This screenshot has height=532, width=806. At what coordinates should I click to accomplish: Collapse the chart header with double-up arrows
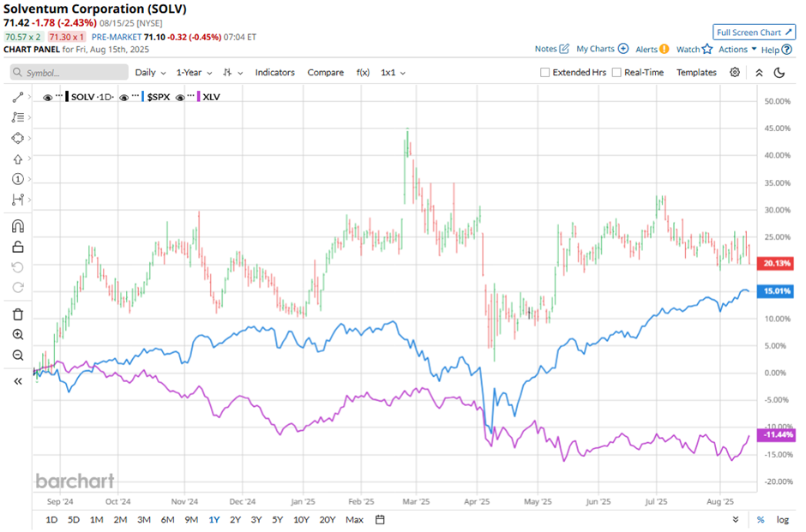[x=759, y=73]
